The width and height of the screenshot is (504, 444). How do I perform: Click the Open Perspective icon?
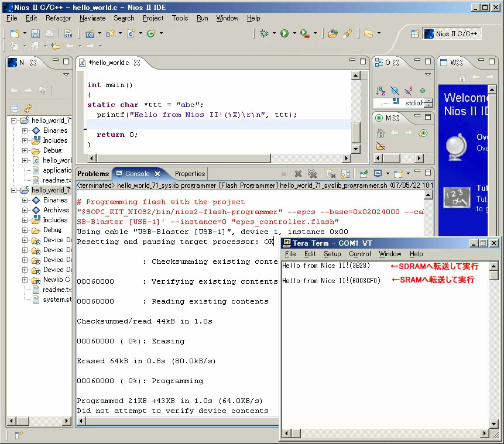pos(415,33)
